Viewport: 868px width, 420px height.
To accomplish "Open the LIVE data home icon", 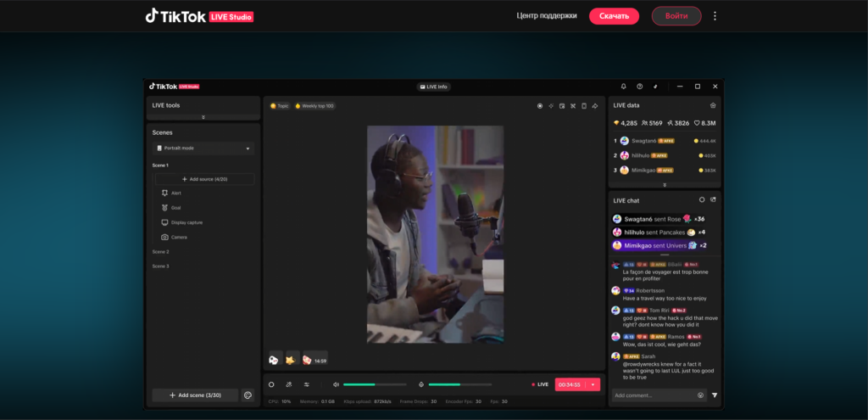I will [x=713, y=105].
